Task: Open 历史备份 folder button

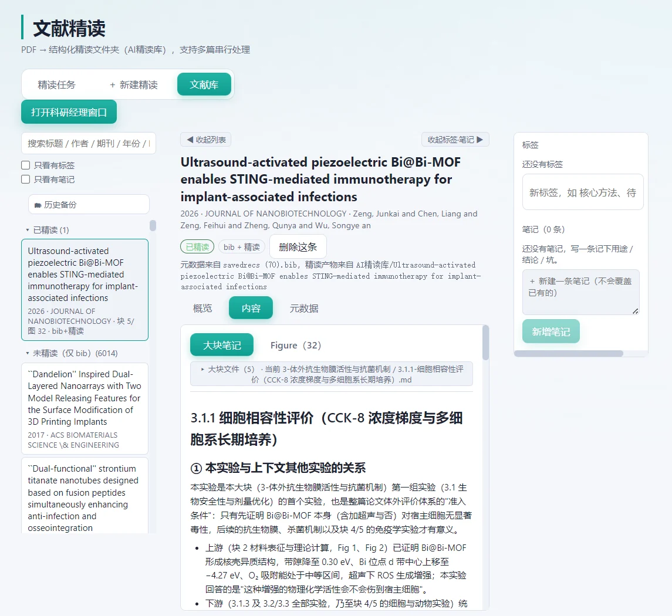Action: coord(89,204)
